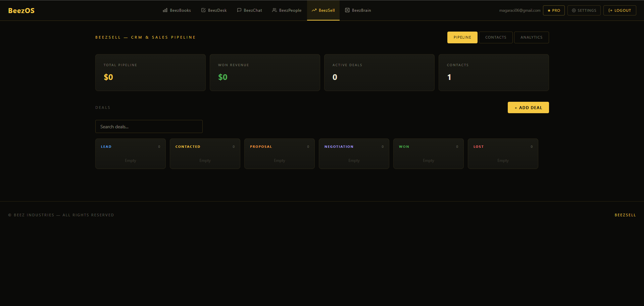
Task: Click the star icon on PRO button
Action: point(549,10)
